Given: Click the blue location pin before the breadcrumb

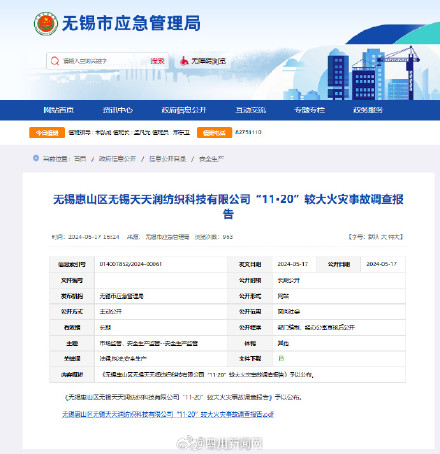Looking at the screenshot, I should tap(36, 158).
